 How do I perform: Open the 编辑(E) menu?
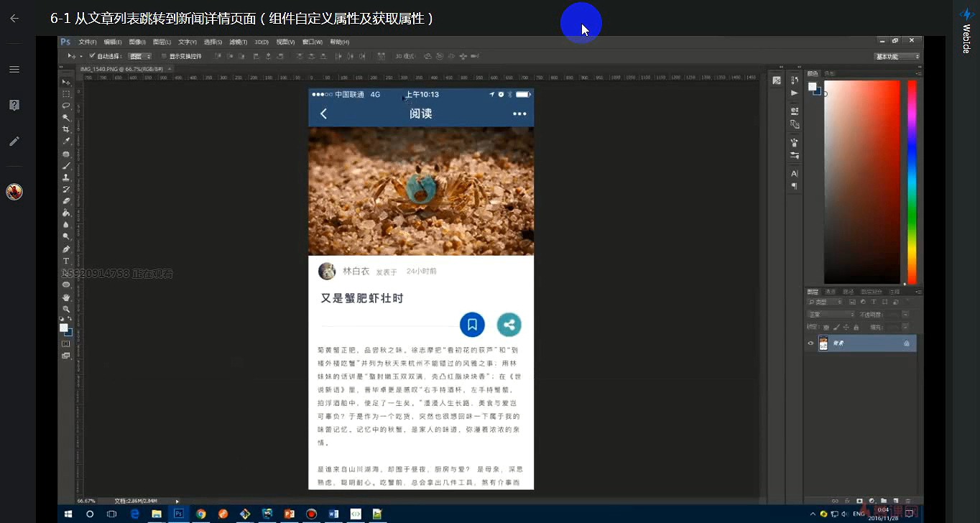(x=112, y=42)
